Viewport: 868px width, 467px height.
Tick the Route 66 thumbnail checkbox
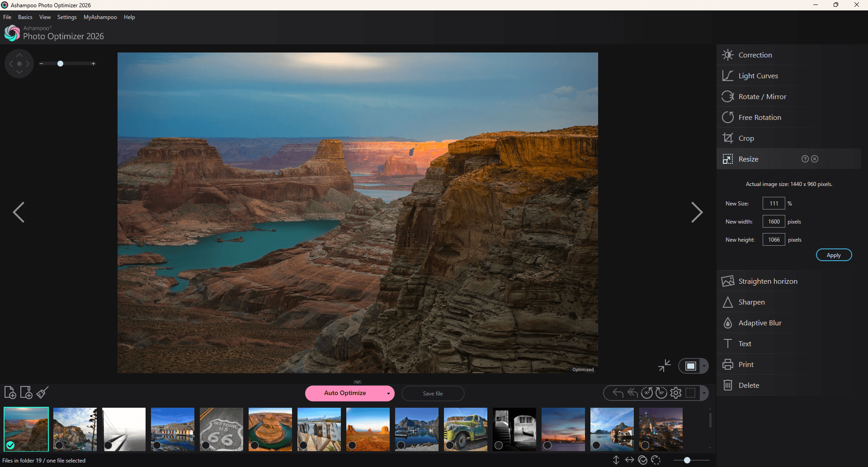[x=206, y=445]
